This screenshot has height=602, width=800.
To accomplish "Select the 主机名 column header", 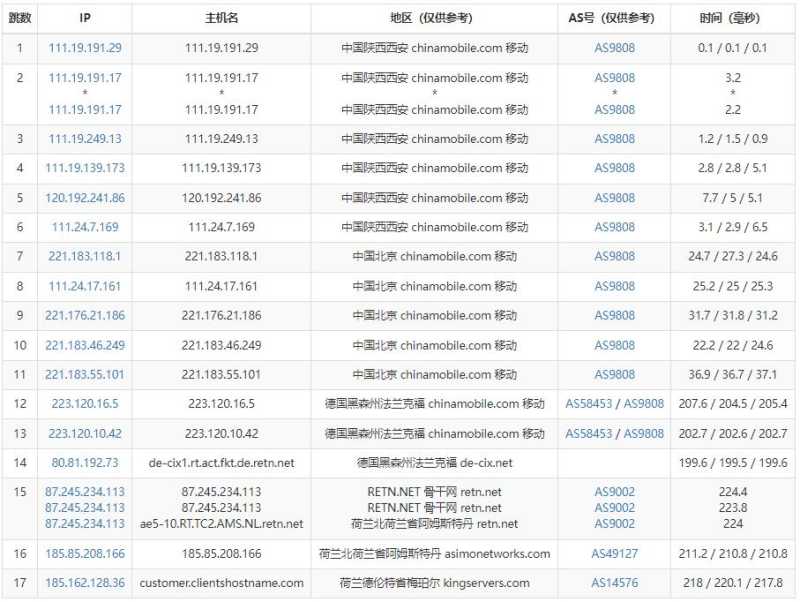I will tap(221, 18).
